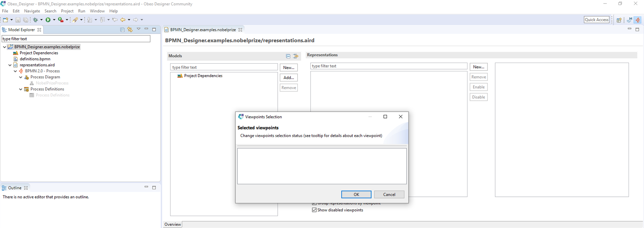Click the Open Perspective icon
Screen dimensions: 644x228
pos(619,20)
